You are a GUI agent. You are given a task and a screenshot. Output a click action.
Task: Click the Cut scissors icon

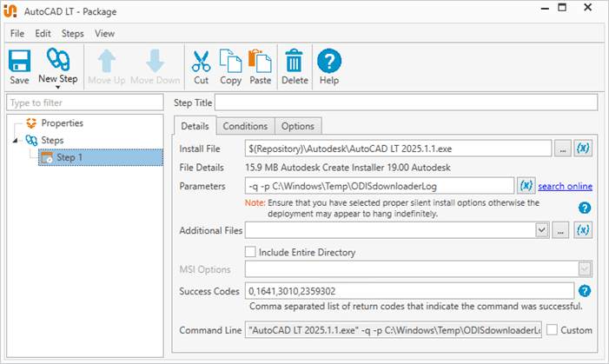(x=202, y=61)
